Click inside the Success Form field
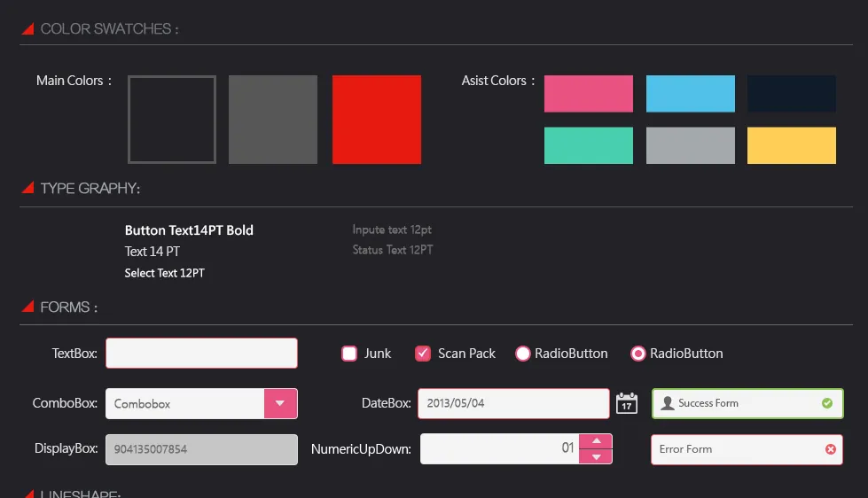Image resolution: width=868 pixels, height=498 pixels. coord(747,403)
